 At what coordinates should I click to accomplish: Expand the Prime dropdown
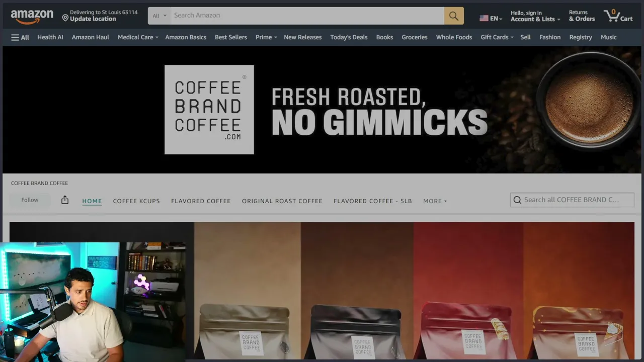point(266,37)
